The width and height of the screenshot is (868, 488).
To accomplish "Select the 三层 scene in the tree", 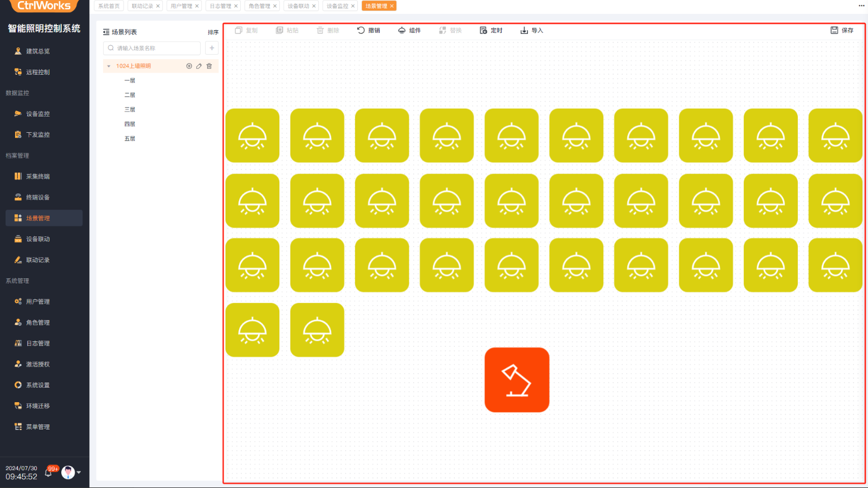I will tap(130, 109).
